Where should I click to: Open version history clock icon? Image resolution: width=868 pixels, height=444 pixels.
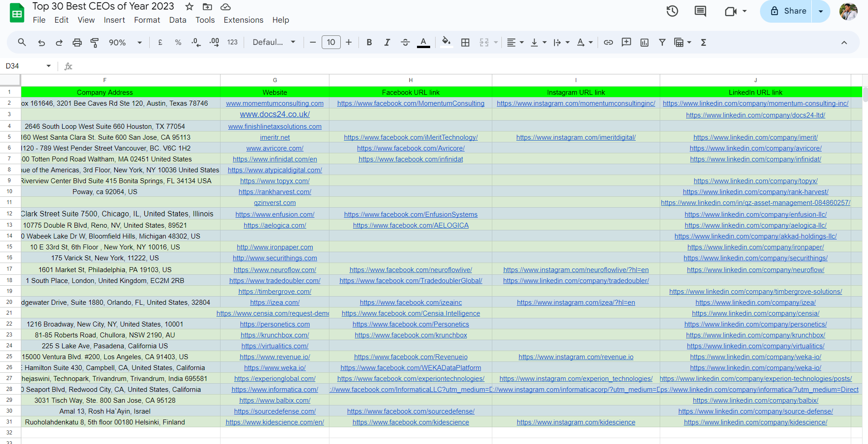pos(672,11)
